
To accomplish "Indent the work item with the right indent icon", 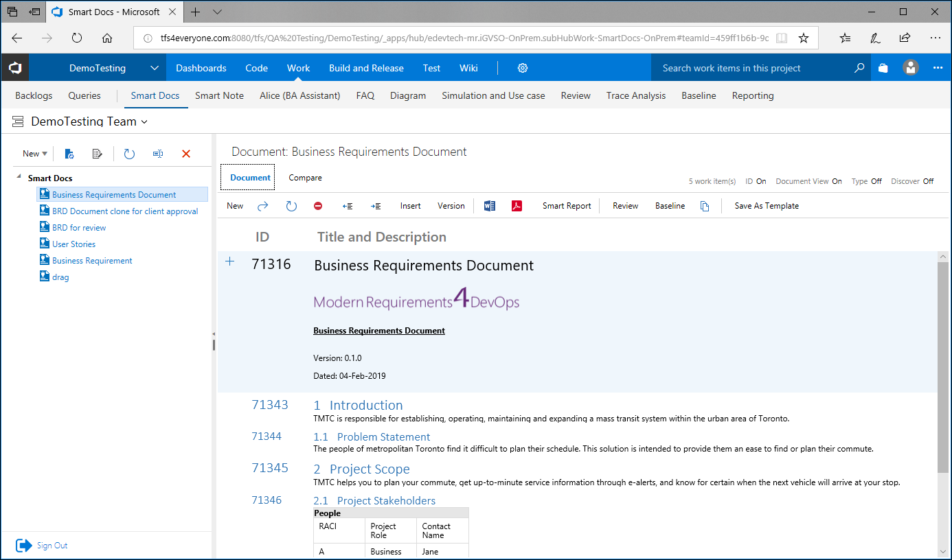I will (x=376, y=206).
